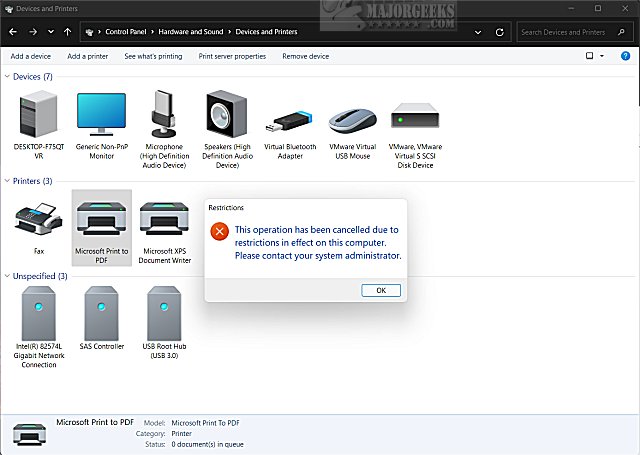Click Add a printer command
This screenshot has width=640, height=455.
[x=88, y=56]
